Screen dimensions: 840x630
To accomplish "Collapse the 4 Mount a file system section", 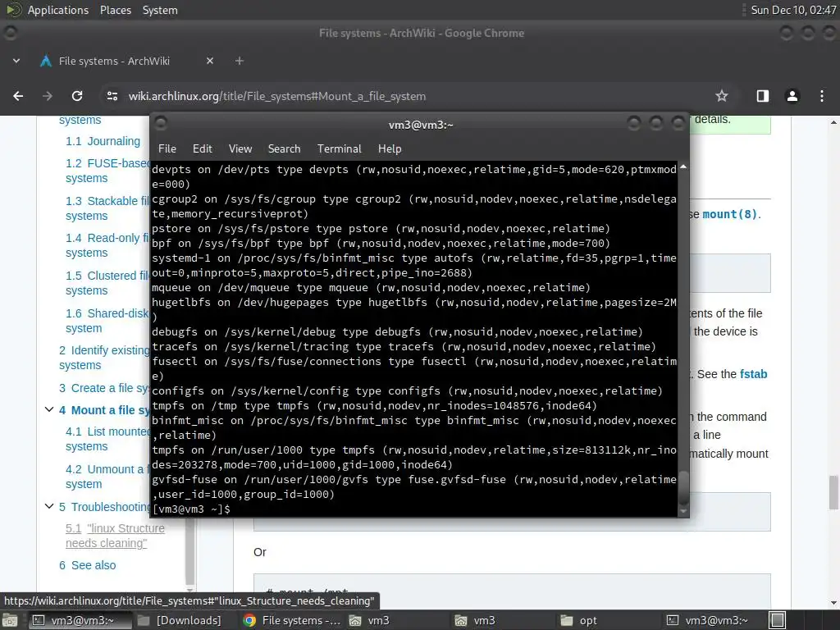I will point(48,410).
